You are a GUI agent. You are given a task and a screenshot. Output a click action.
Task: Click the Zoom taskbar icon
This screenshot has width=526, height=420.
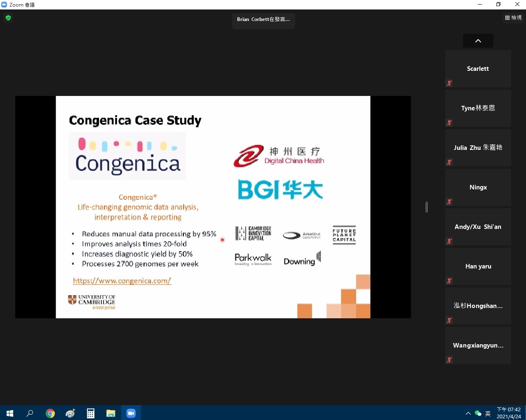tap(131, 413)
